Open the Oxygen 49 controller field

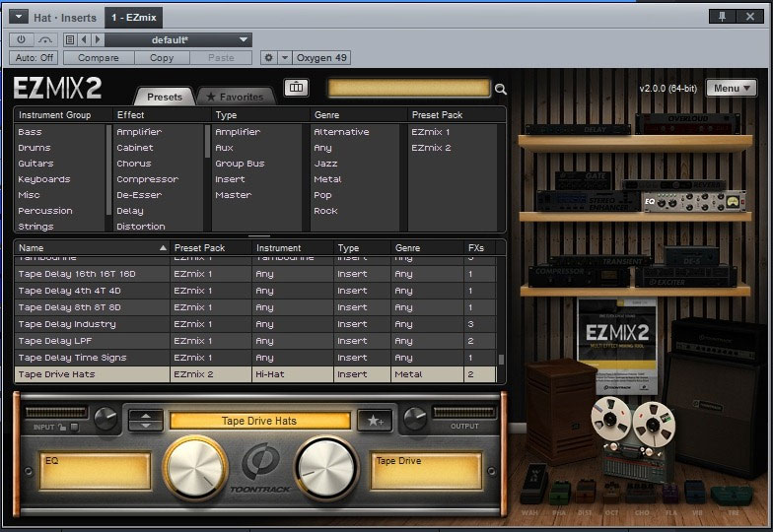321,57
